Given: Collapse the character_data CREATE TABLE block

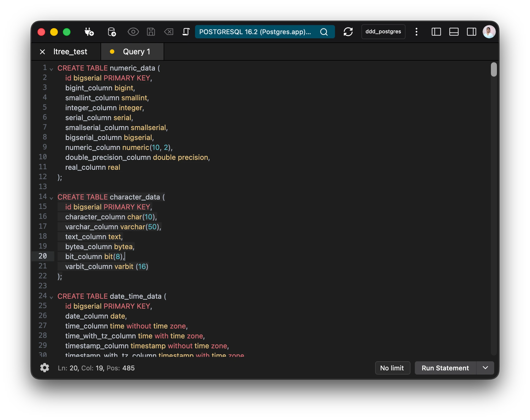Looking at the screenshot, I should click(51, 198).
